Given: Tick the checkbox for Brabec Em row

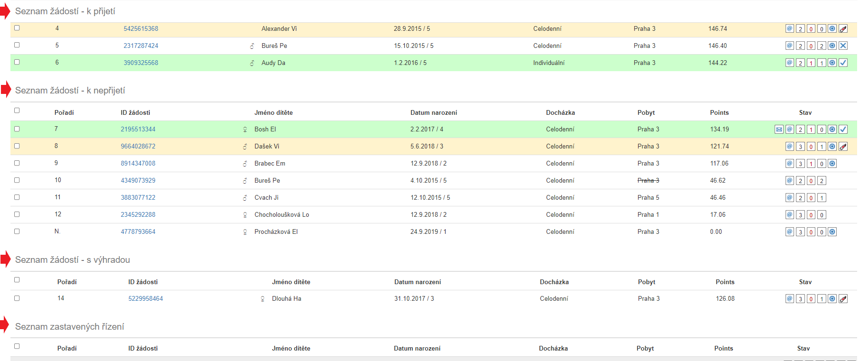Looking at the screenshot, I should pos(17,163).
